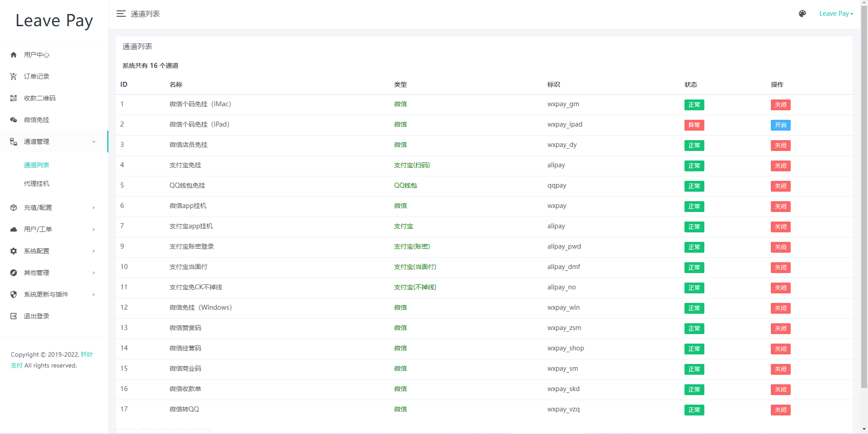Click the channel icon for 通道管理
This screenshot has width=868, height=434.
click(14, 142)
